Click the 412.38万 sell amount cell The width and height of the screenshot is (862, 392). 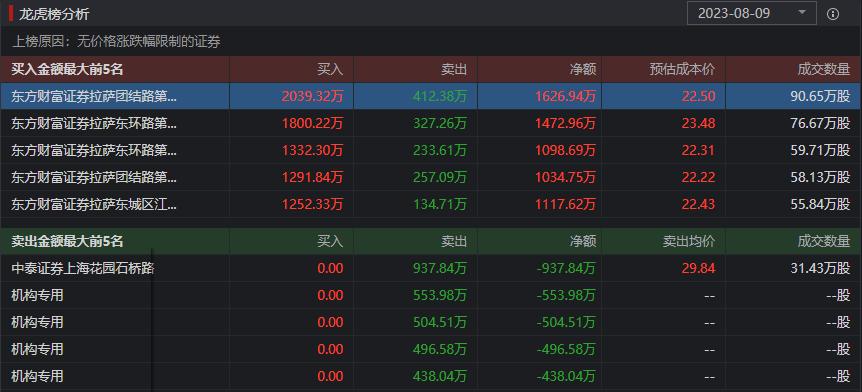440,96
